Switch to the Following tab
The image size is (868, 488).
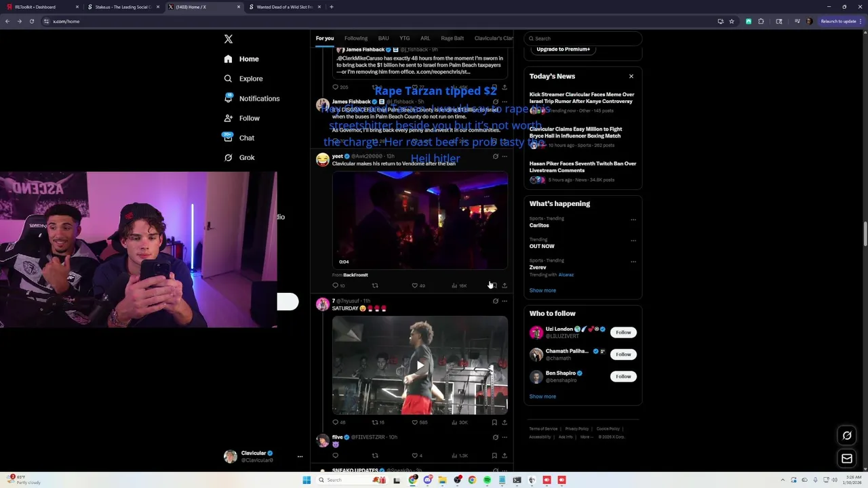coord(356,39)
